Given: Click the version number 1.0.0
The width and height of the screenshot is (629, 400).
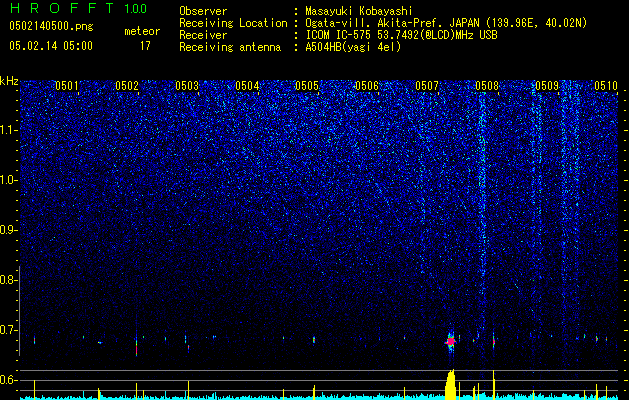Looking at the screenshot, I should click(136, 9).
